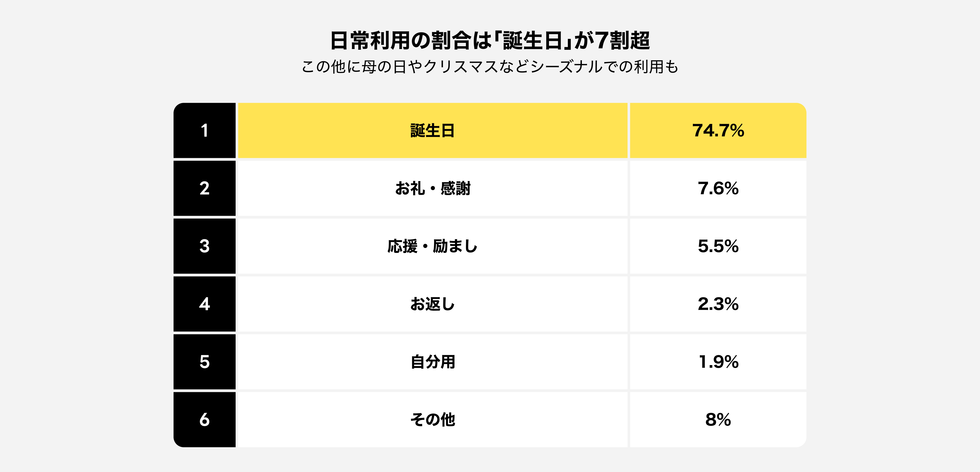Click the 7.6% value
Viewport: 980px width, 472px height.
point(718,188)
